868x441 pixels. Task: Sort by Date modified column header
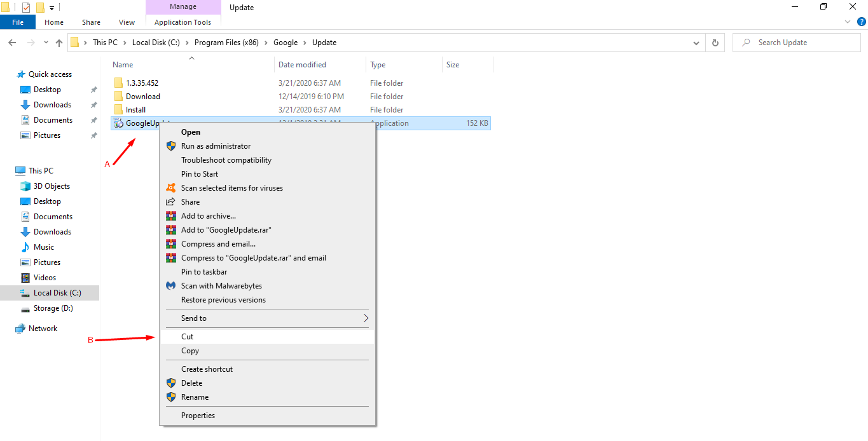tap(302, 65)
